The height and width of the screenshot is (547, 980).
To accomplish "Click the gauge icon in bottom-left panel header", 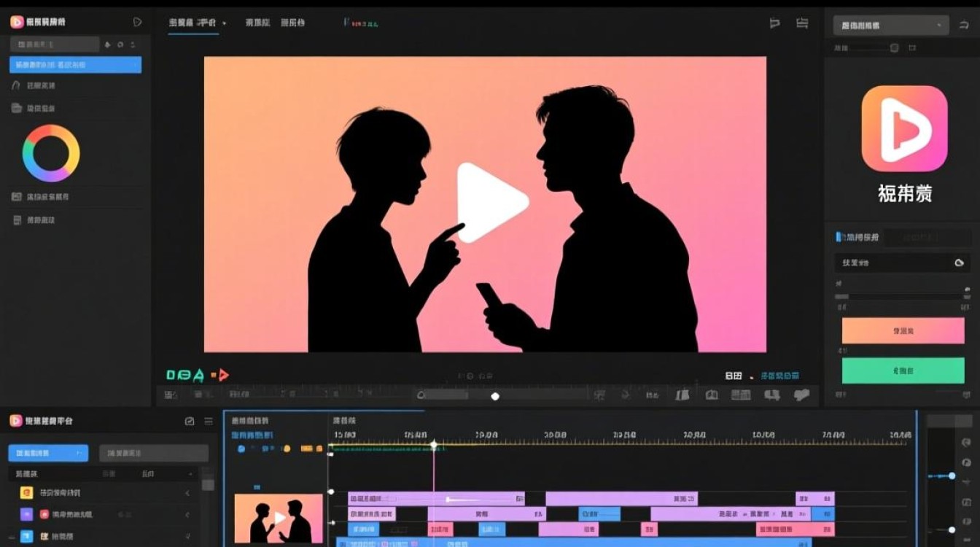I will [190, 422].
